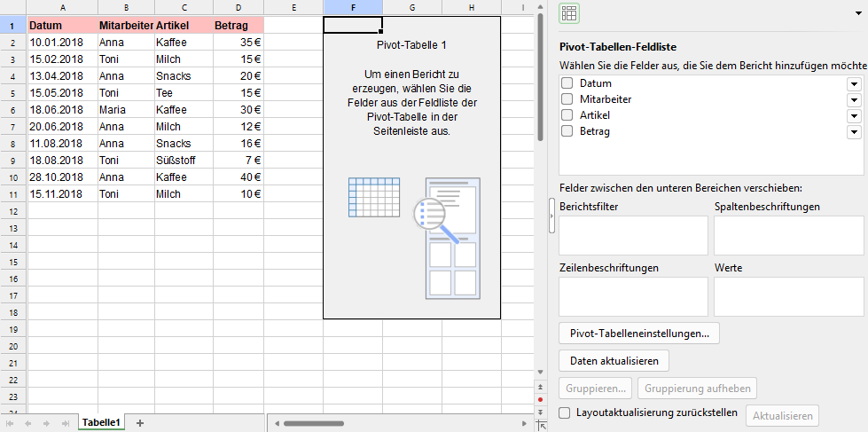The height and width of the screenshot is (432, 868).
Task: Select the 7 € amount cell
Action: (x=239, y=161)
